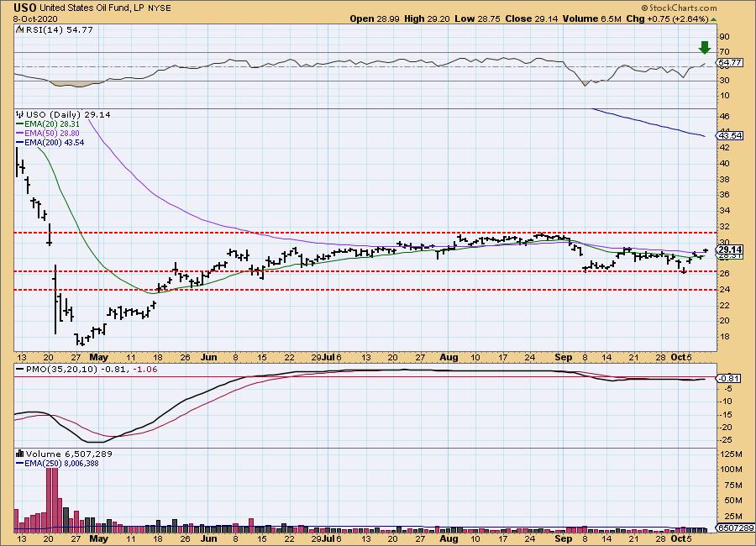
Task: Click the Chg +0.75 (+2.64%) value
Action: point(667,18)
